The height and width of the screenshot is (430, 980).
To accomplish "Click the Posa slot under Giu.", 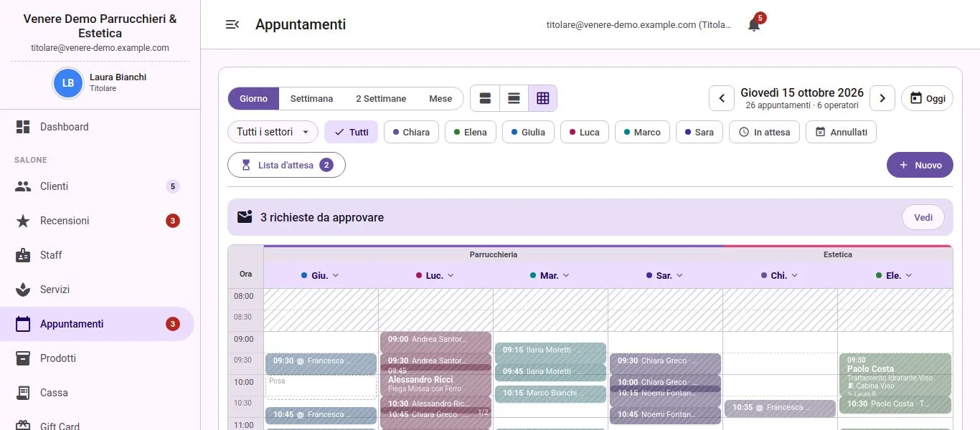I will pos(321,387).
